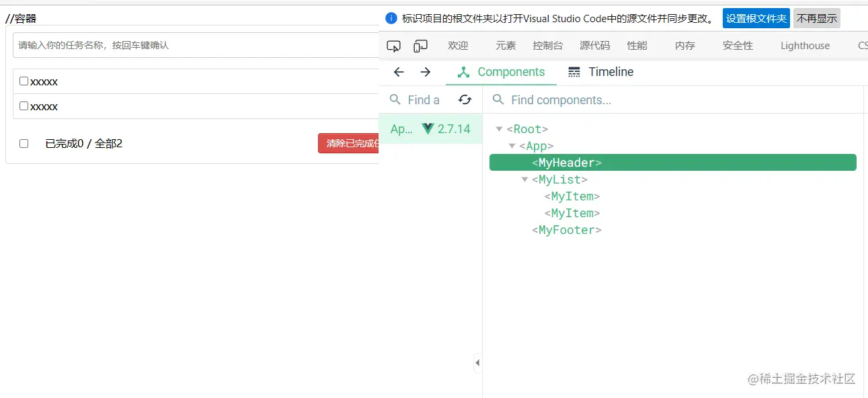Collapse the MyList node triangle

click(524, 180)
